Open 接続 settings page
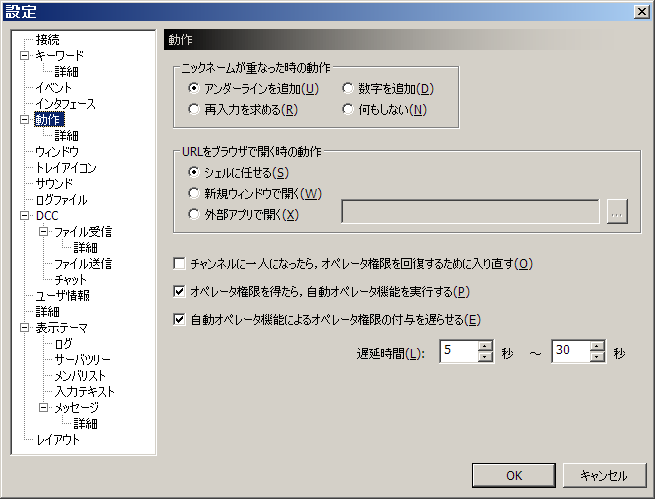This screenshot has height=499, width=655. [x=47, y=40]
